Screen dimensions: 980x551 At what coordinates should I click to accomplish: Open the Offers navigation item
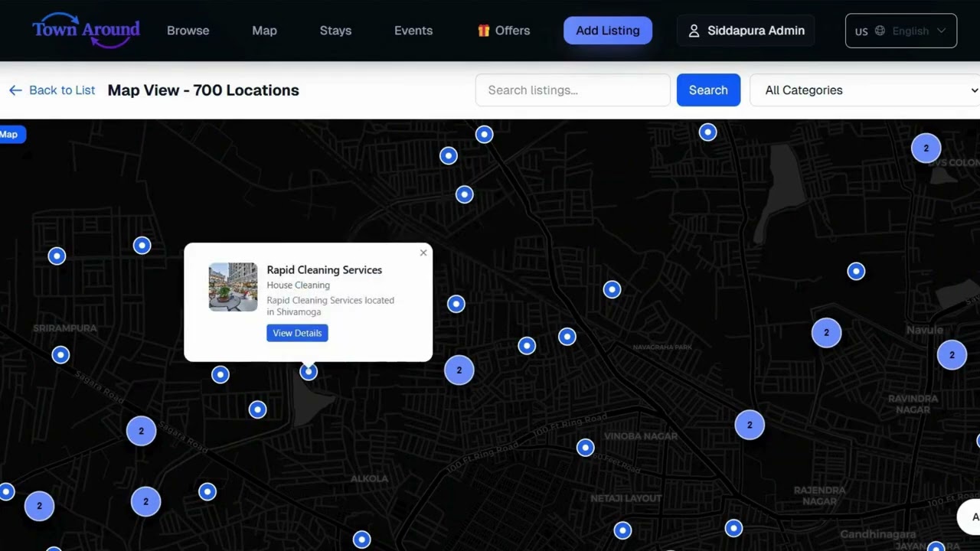pos(504,31)
